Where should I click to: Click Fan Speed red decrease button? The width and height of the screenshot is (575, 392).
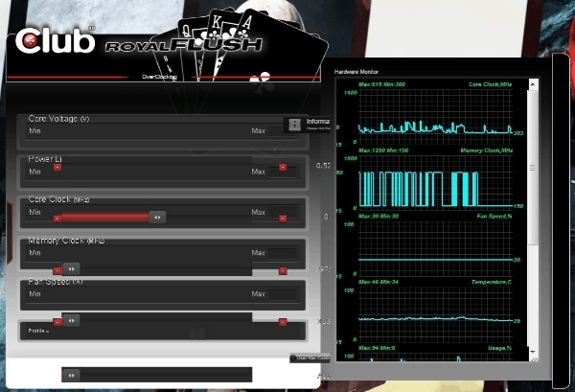pyautogui.click(x=57, y=322)
